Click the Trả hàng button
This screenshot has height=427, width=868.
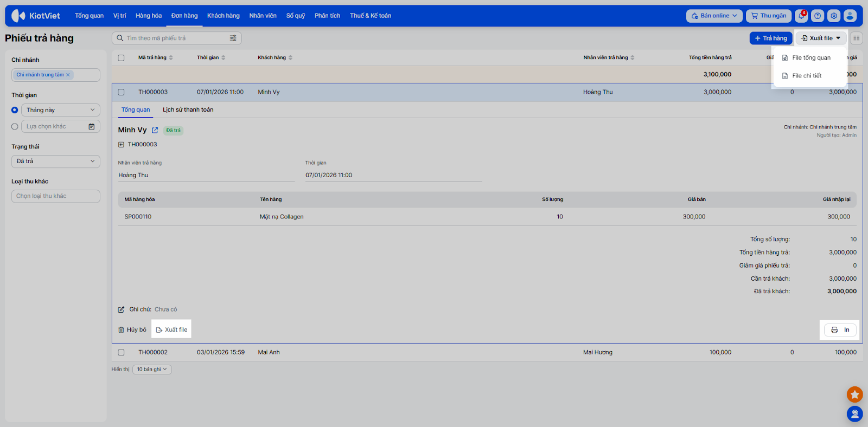click(771, 38)
